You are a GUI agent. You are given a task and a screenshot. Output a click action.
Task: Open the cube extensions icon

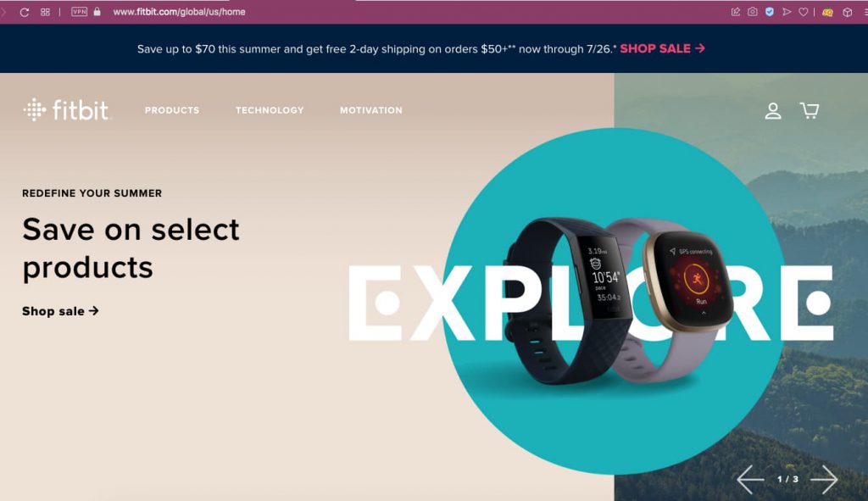click(x=848, y=12)
